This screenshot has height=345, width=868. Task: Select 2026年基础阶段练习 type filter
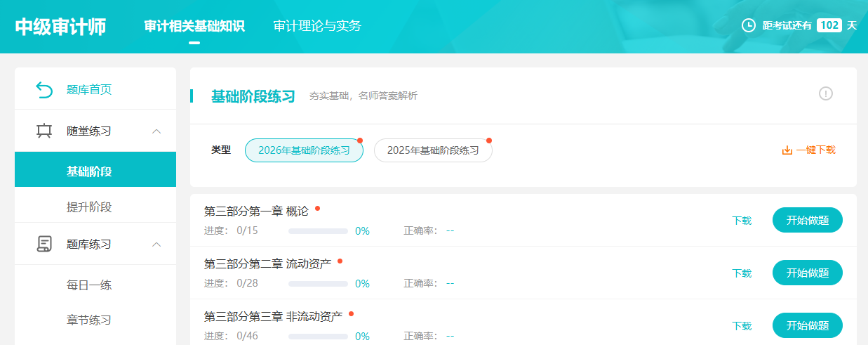[304, 150]
